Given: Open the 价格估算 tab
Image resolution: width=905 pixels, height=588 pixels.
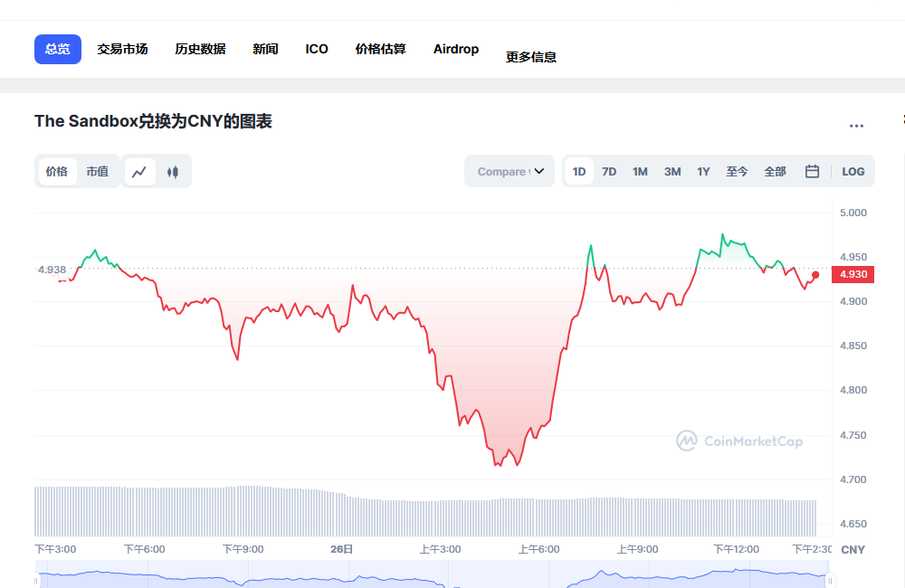Looking at the screenshot, I should 381,49.
